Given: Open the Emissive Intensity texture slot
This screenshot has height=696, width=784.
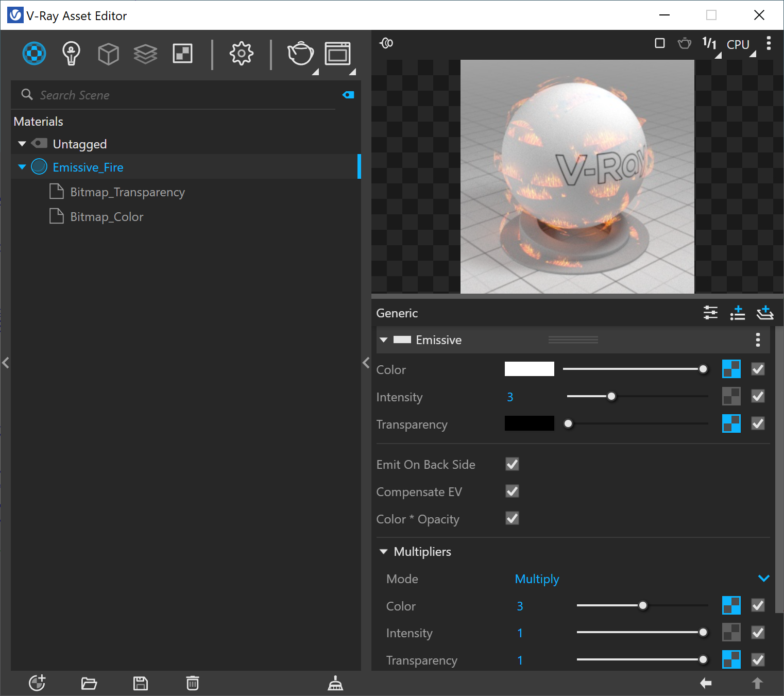Looking at the screenshot, I should (731, 396).
